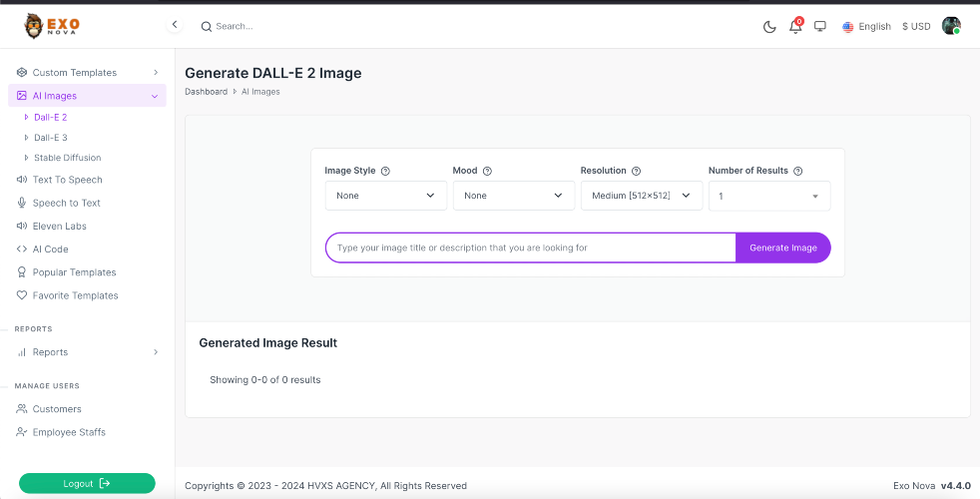Show the Resolution help tooltip icon
The width and height of the screenshot is (980, 499).
(x=637, y=171)
